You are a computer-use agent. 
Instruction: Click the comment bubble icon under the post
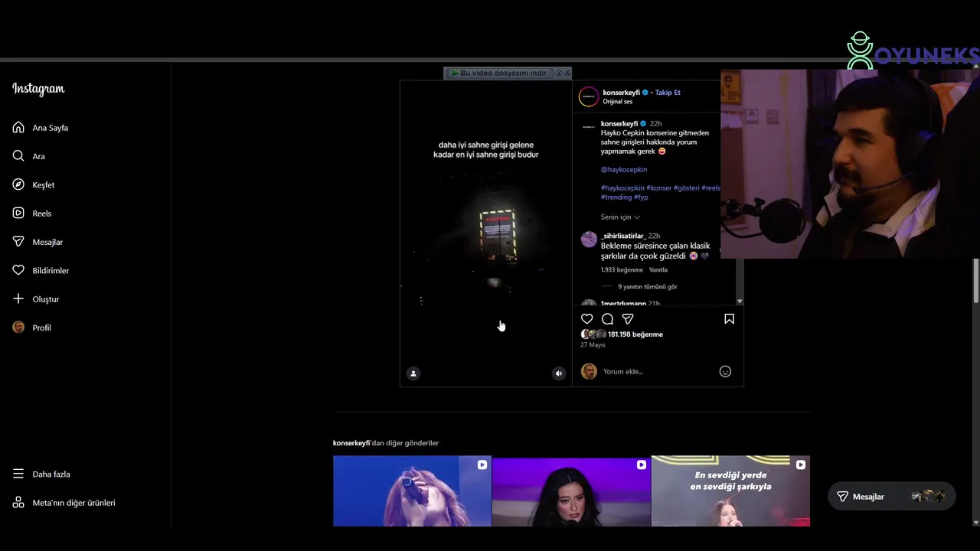click(x=607, y=319)
